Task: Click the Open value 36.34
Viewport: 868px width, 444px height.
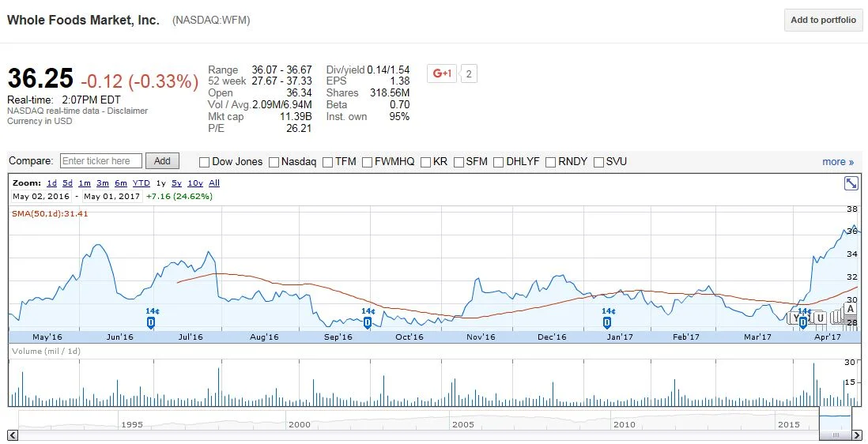Action: click(x=299, y=93)
